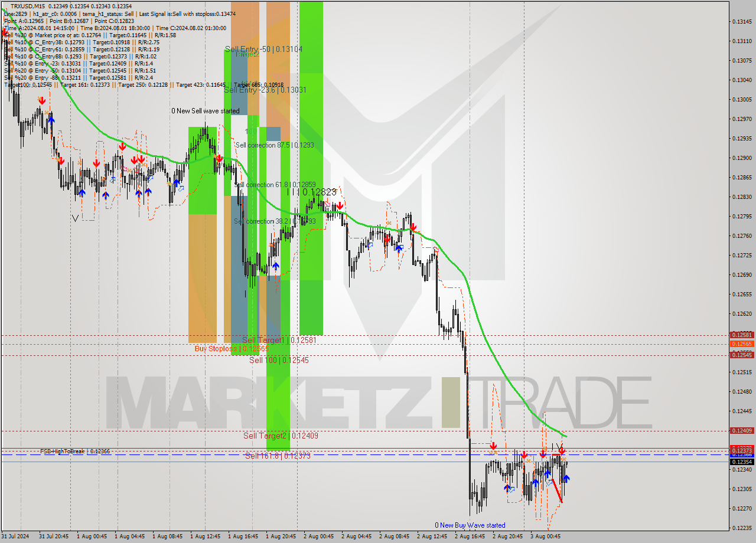Click the 0.12235 price scale value

(742, 528)
